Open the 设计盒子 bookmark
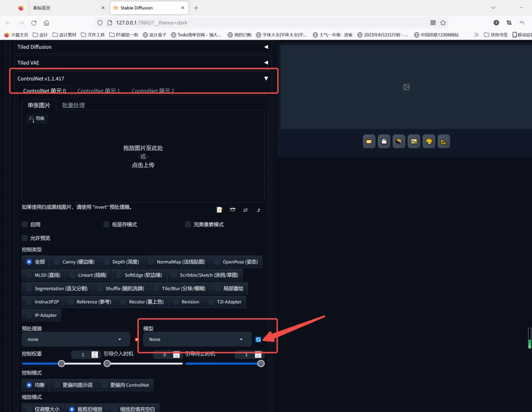The width and height of the screenshot is (532, 412). (154, 34)
